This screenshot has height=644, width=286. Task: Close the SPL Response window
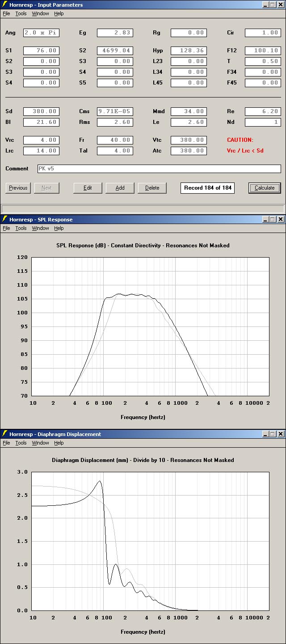[x=281, y=219]
